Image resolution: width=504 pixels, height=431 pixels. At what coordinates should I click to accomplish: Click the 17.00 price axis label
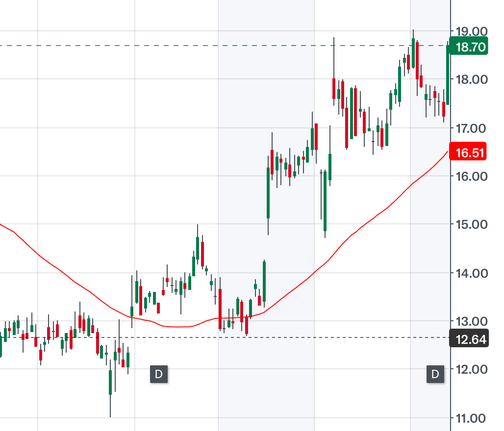471,128
